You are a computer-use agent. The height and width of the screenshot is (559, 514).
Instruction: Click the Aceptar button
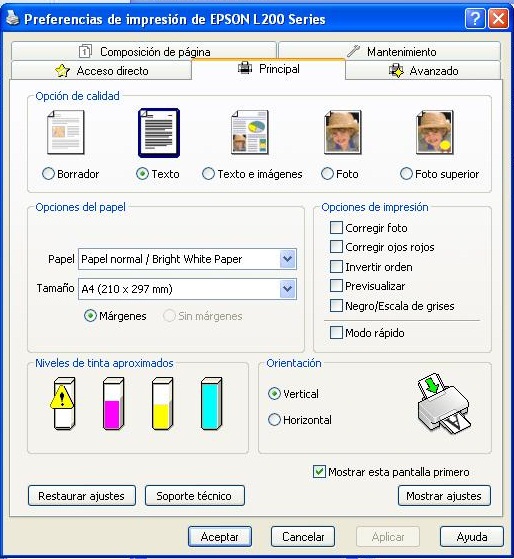[220, 537]
